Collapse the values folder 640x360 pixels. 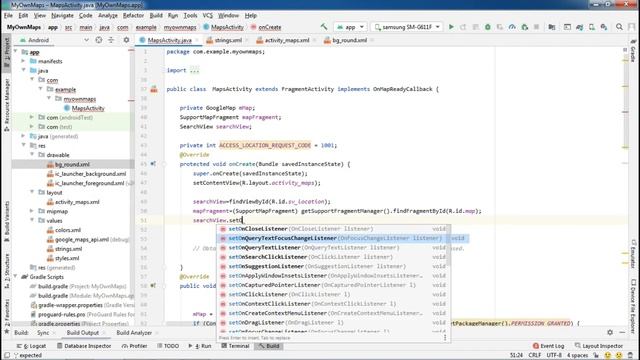click(x=32, y=220)
